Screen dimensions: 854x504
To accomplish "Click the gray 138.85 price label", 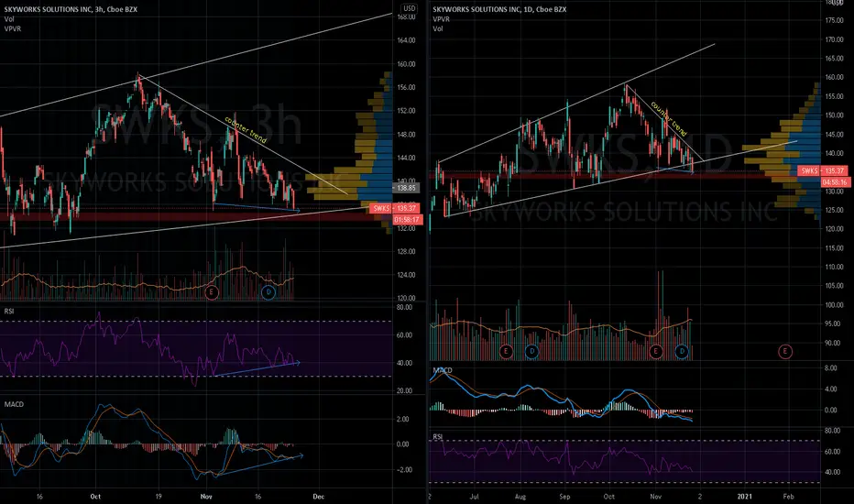I will [x=406, y=188].
